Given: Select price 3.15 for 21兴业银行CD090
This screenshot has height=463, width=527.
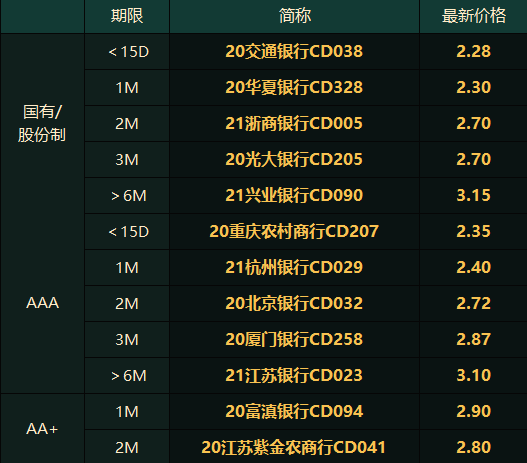Looking at the screenshot, I should coord(473,196).
